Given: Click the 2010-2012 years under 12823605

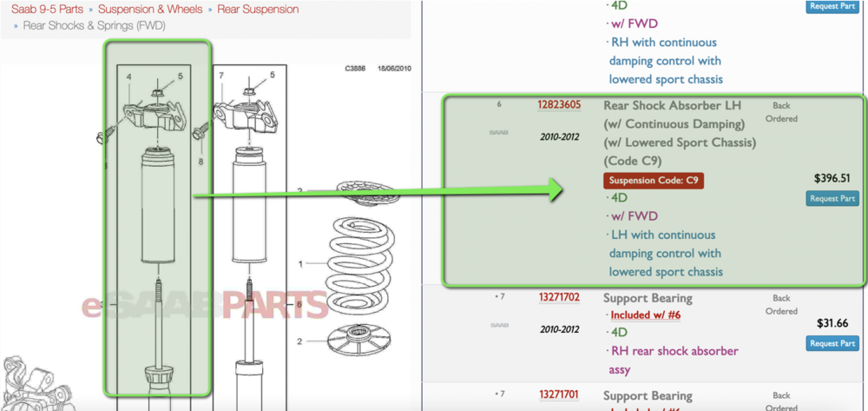Looking at the screenshot, I should [559, 136].
